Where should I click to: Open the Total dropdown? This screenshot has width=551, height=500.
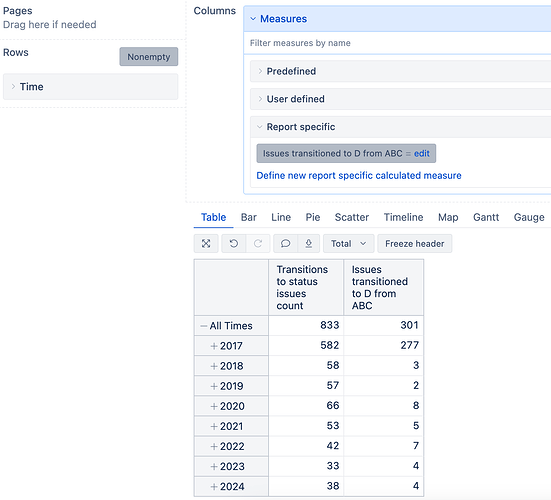point(349,243)
